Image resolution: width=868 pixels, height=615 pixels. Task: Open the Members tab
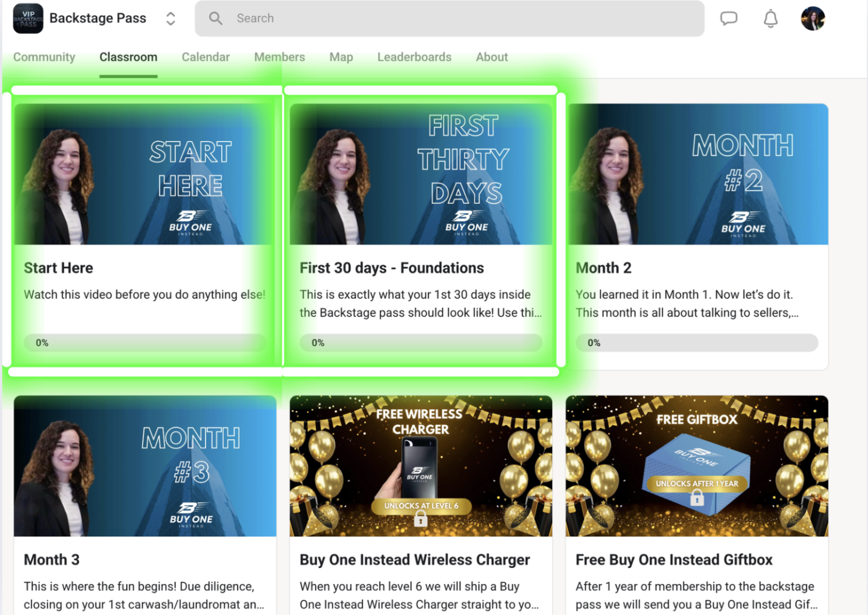coord(280,57)
